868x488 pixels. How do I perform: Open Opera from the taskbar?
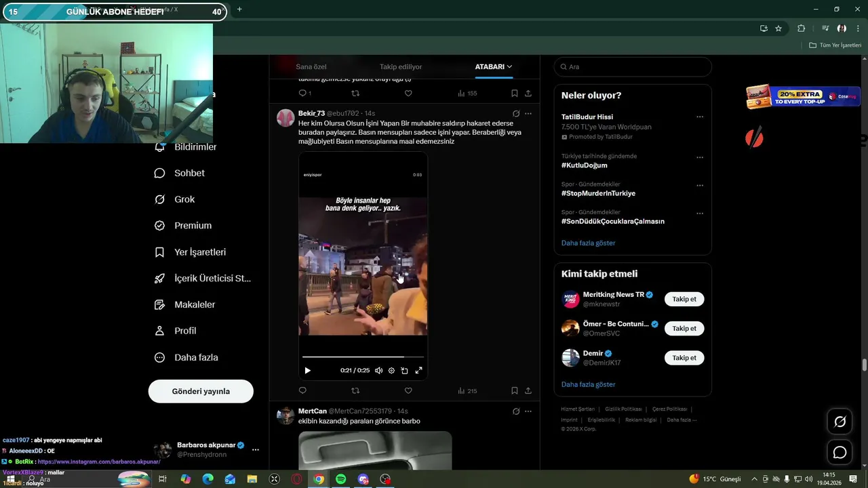pos(296,479)
